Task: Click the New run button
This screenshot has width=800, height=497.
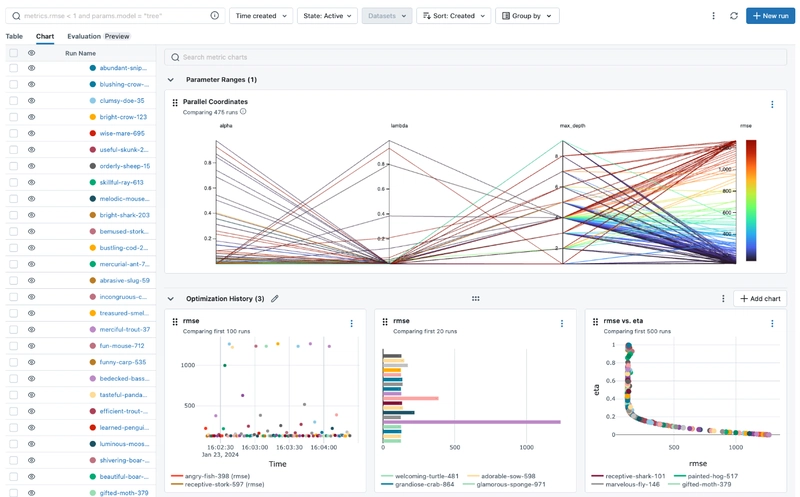Action: point(770,16)
